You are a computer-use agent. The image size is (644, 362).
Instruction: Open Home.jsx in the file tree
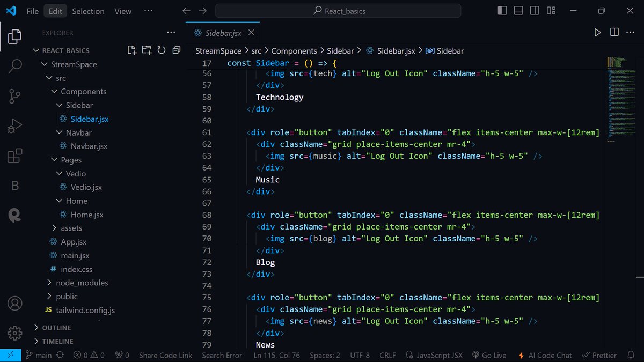point(87,215)
